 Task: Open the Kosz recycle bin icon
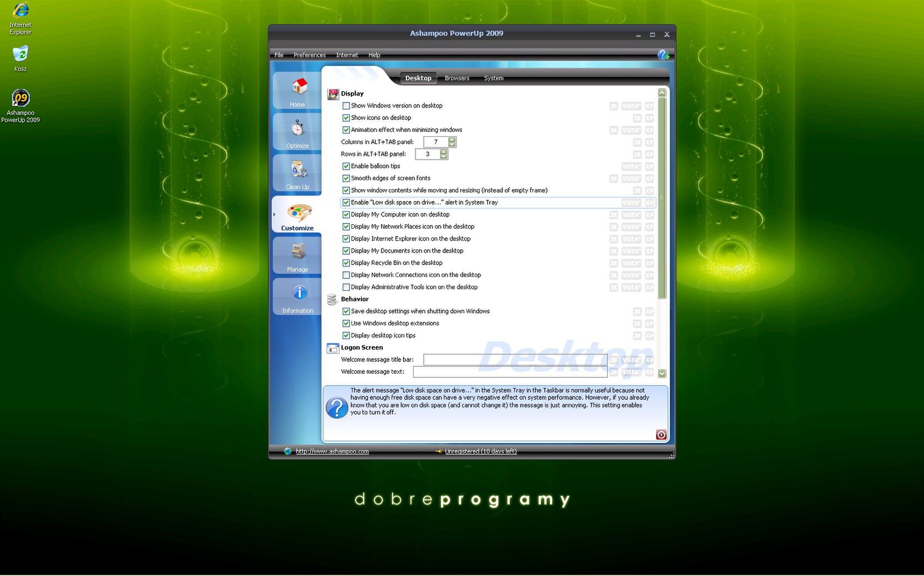pos(20,59)
